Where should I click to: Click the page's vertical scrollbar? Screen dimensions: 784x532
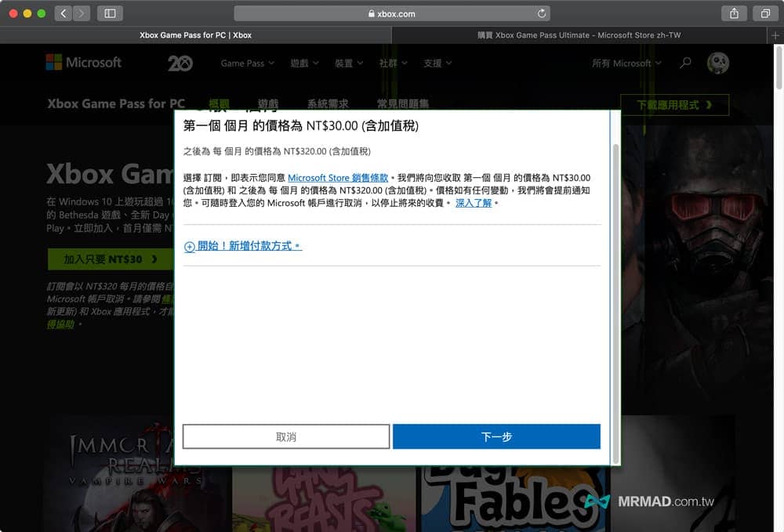click(779, 67)
